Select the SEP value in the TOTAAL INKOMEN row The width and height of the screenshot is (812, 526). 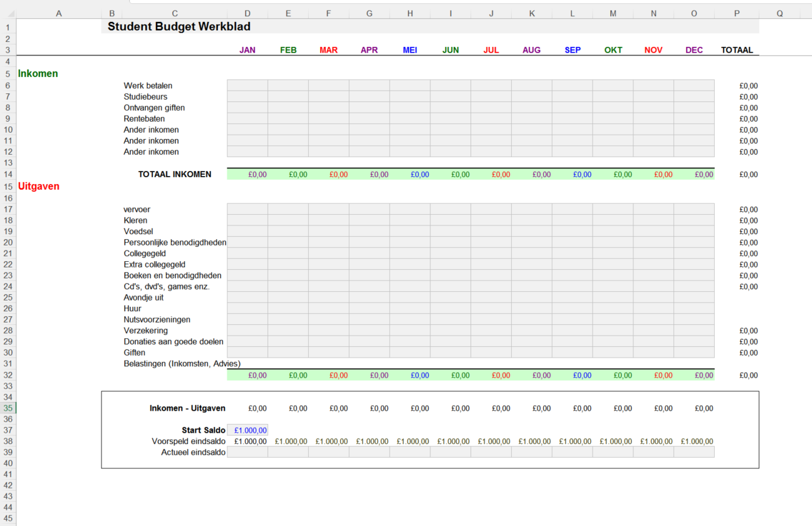coord(582,175)
